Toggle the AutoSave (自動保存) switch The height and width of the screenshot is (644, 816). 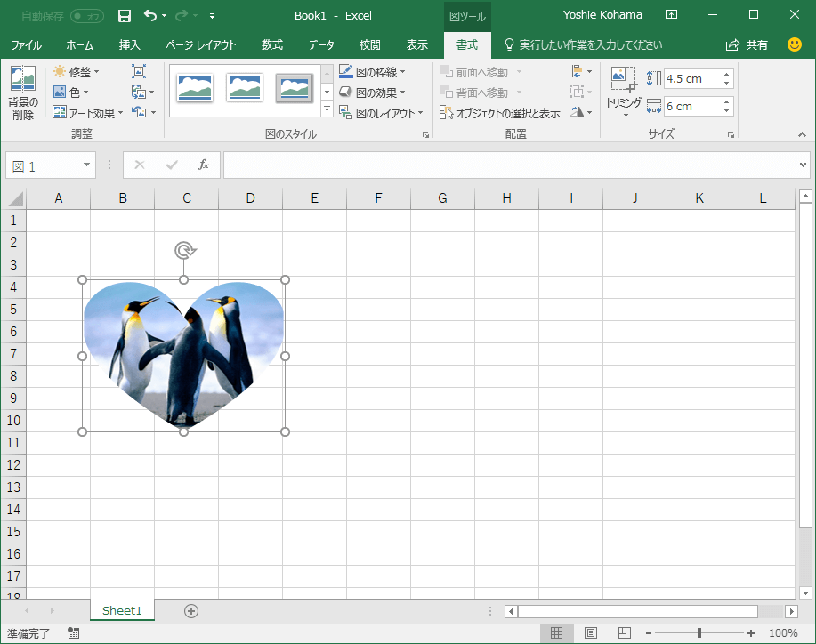click(87, 16)
